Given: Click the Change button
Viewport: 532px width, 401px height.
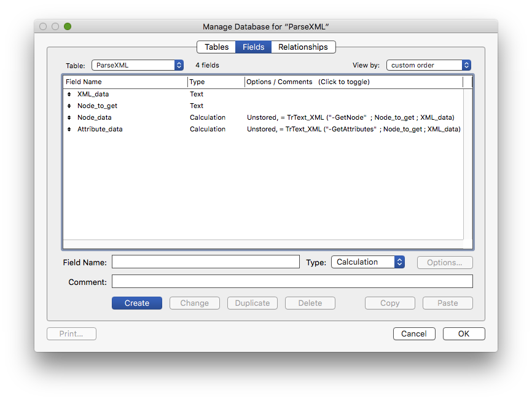Looking at the screenshot, I should click(x=194, y=303).
